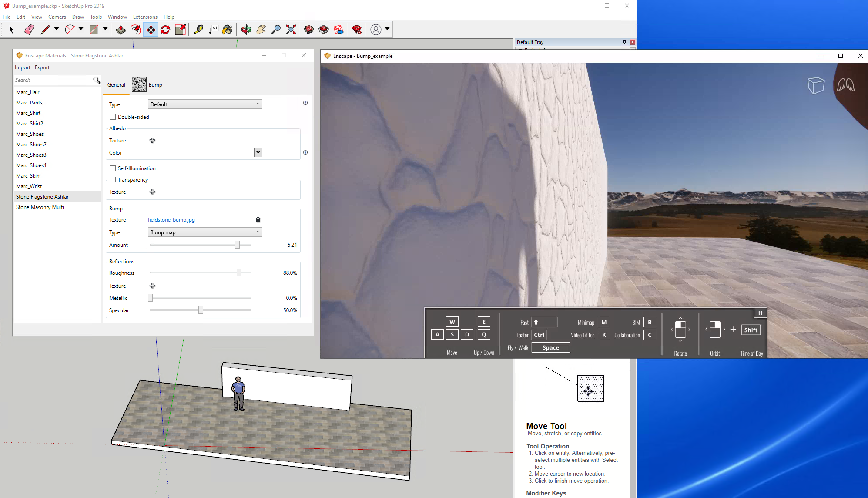Open the Albedo Color dropdown
The image size is (868, 498).
click(x=258, y=153)
